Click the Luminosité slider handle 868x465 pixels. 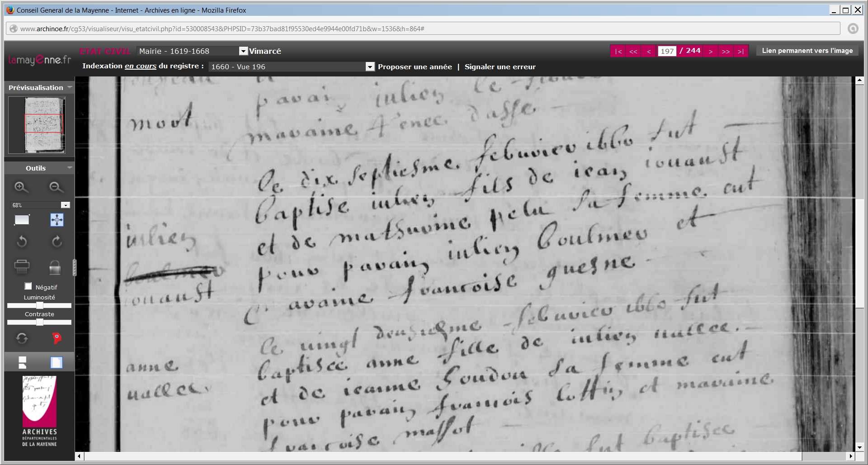(x=40, y=306)
